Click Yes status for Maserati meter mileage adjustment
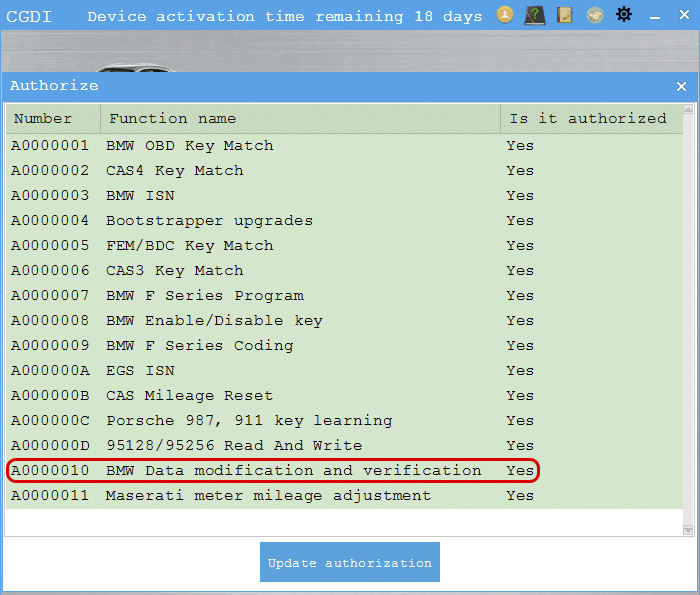 (x=520, y=495)
